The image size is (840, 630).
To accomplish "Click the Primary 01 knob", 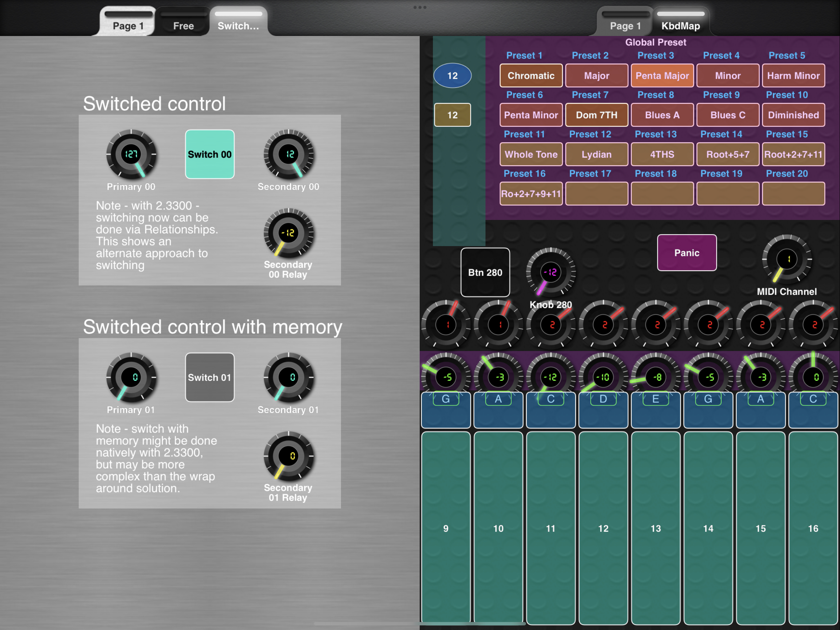I will [131, 377].
